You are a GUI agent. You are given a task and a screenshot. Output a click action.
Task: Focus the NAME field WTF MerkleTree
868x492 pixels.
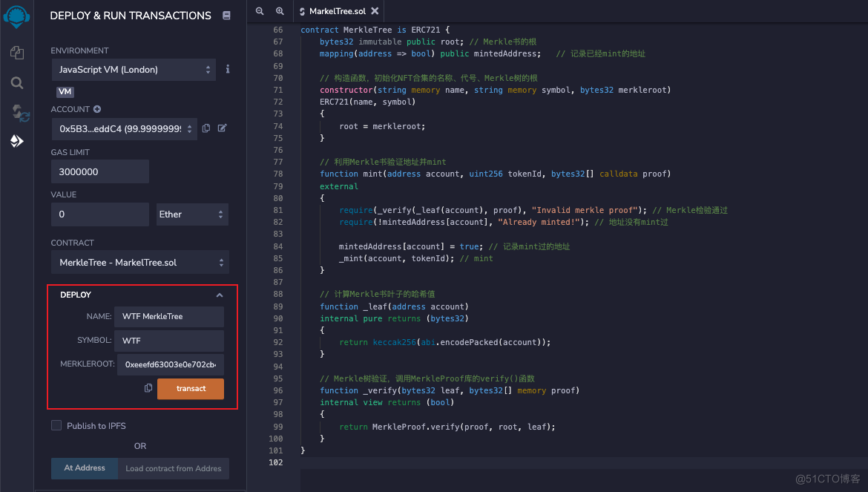[x=169, y=317]
